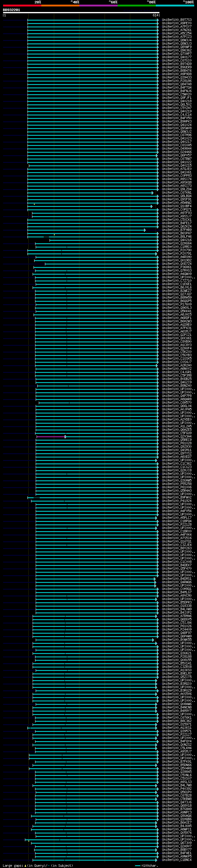The height and width of the screenshot is (868, 197).
Task: Choose entry UniRef100_C1C362
Action: [x=176, y=463]
